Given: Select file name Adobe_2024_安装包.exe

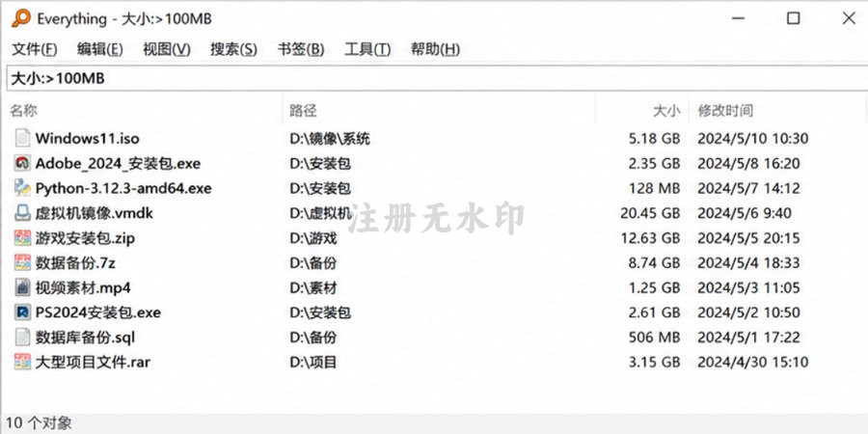Looking at the screenshot, I should (x=118, y=163).
